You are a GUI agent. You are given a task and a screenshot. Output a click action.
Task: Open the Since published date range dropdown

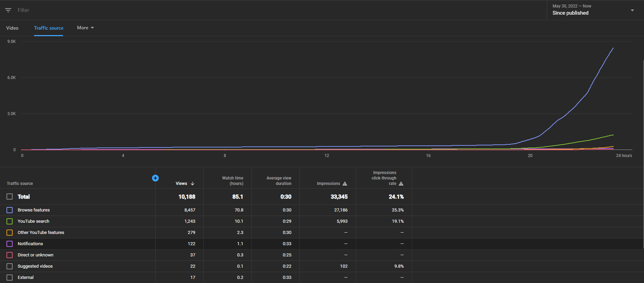(594, 10)
